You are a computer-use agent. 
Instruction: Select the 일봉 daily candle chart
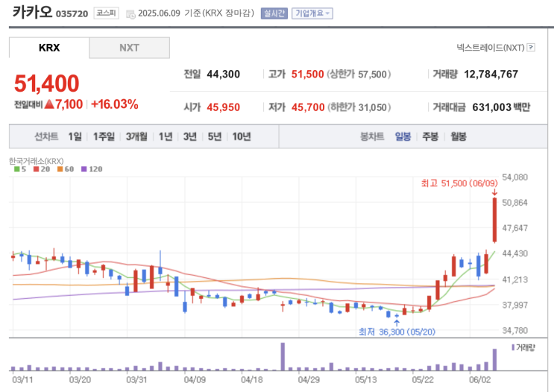pyautogui.click(x=403, y=136)
